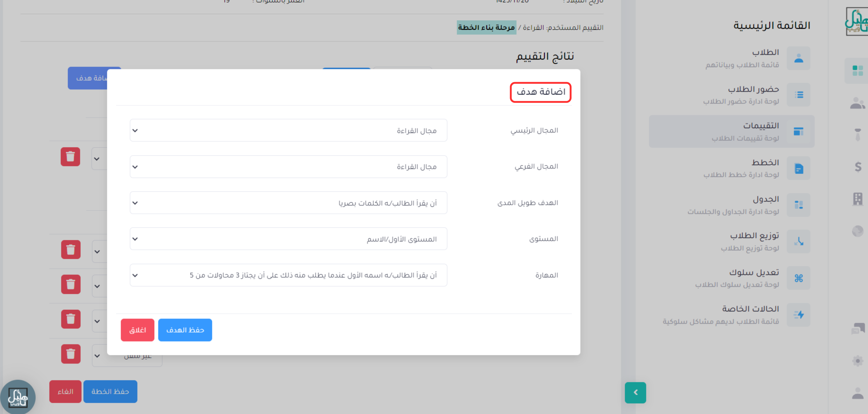Click the Students person icon in menu
Viewport: 868px width, 414px height.
click(799, 58)
